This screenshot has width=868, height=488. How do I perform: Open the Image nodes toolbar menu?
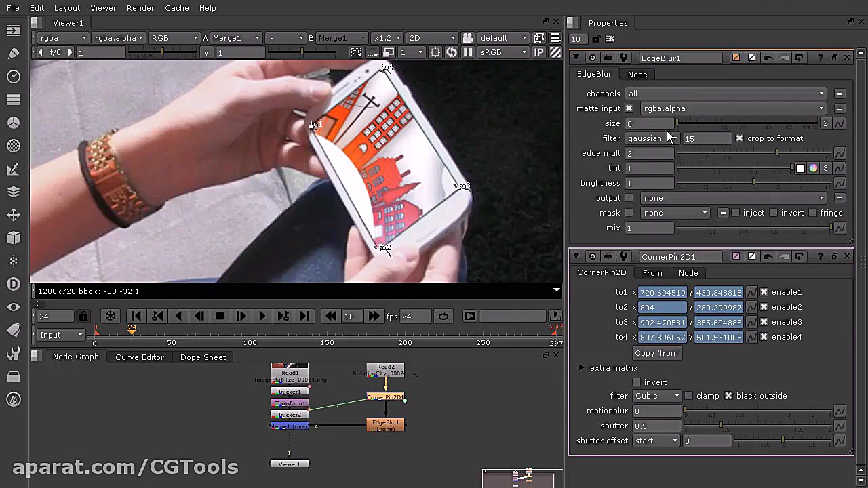(14, 30)
